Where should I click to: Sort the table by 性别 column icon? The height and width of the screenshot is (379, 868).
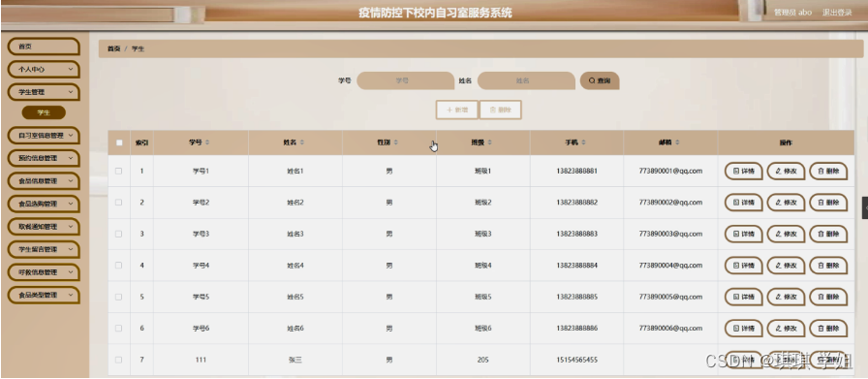pyautogui.click(x=396, y=142)
